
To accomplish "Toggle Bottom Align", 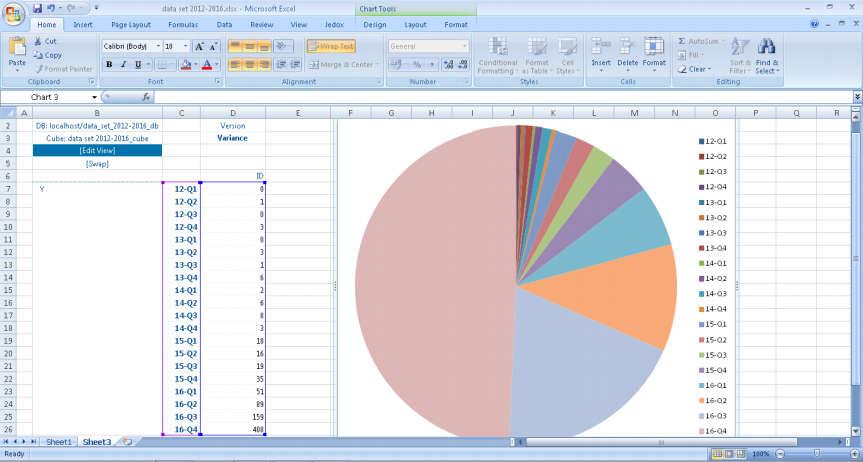I will (x=264, y=46).
